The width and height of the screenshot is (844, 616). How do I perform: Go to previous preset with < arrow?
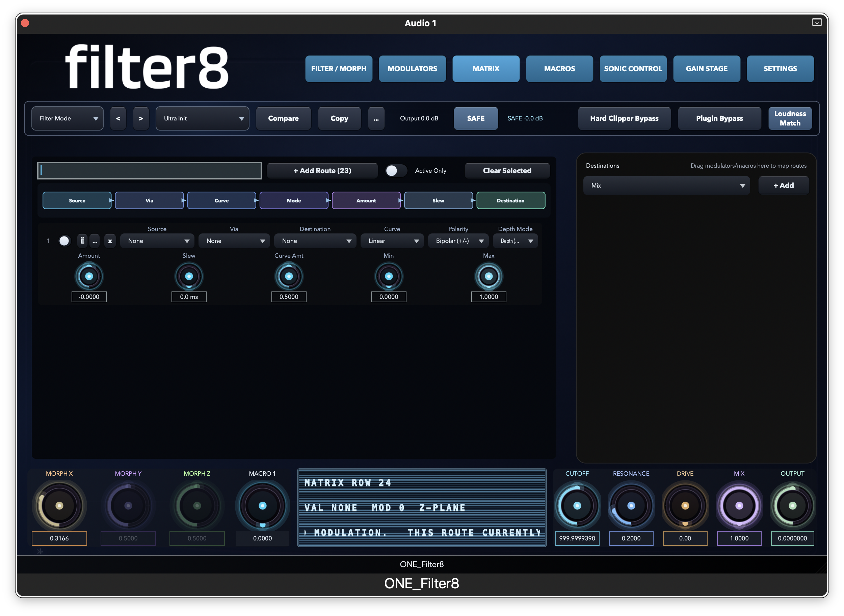(118, 118)
